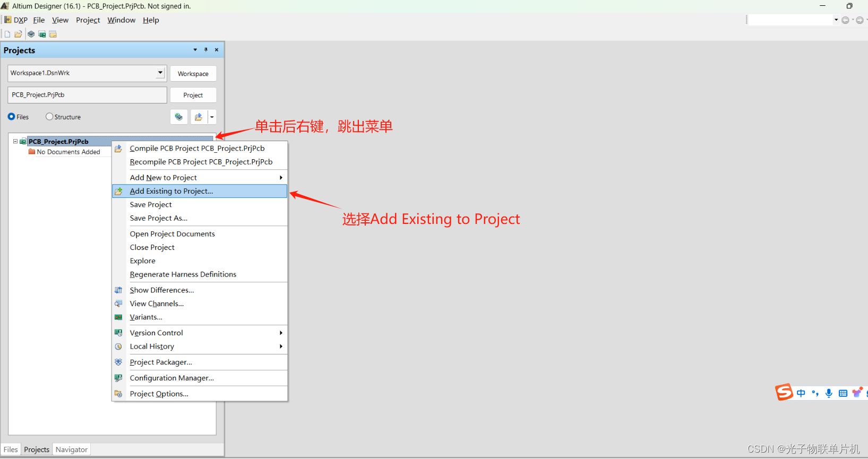Choose Variants from context menu

tap(200, 317)
